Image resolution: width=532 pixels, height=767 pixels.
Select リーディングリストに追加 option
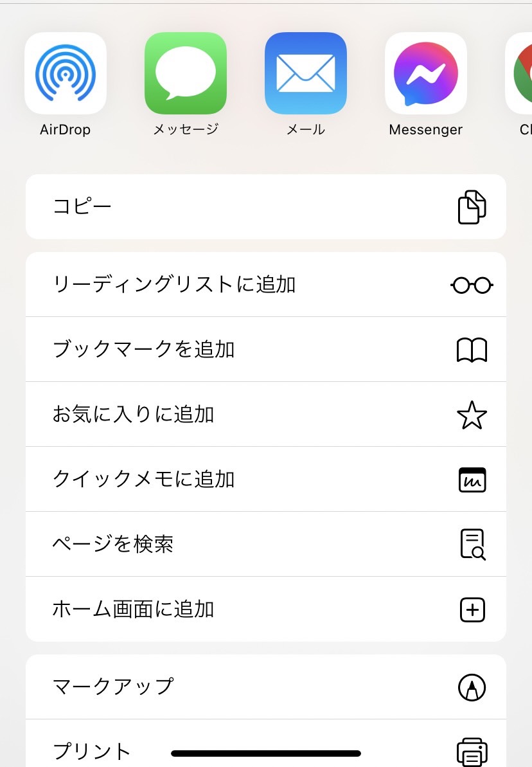[x=266, y=285]
